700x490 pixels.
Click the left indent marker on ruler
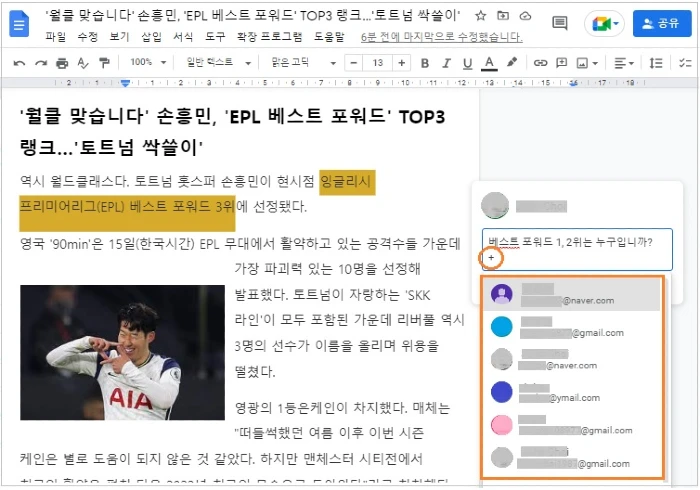[x=125, y=83]
